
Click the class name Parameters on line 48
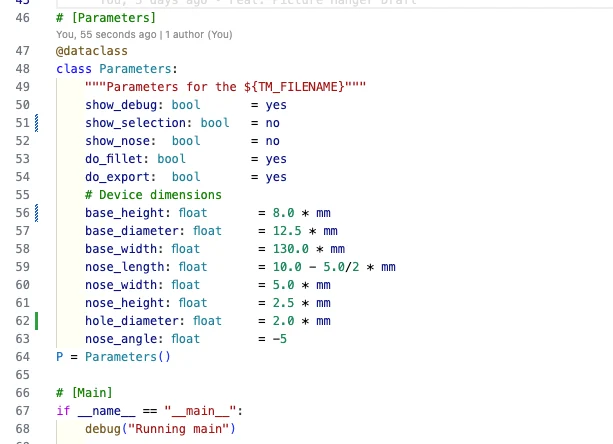[135, 69]
